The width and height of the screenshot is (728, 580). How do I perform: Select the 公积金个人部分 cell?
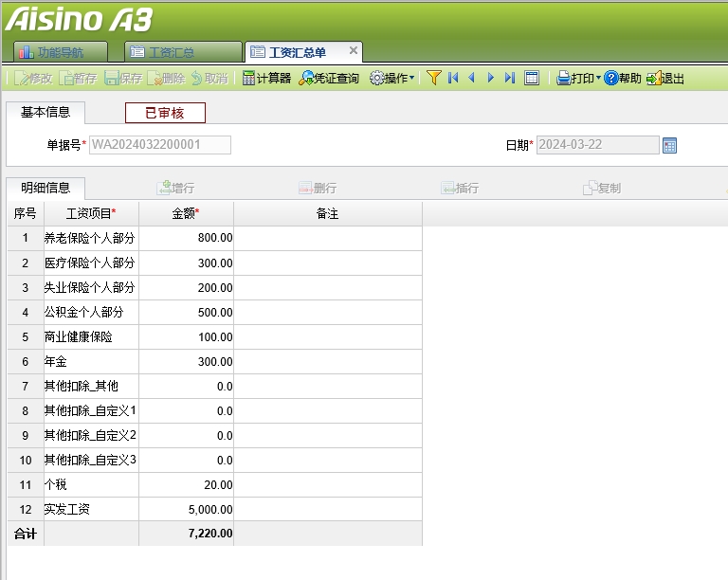click(91, 313)
